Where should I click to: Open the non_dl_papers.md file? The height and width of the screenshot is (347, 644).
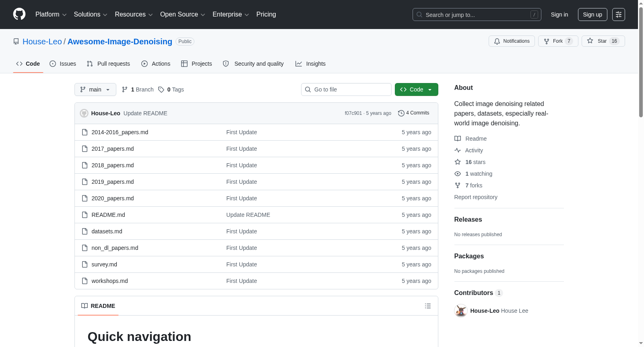point(115,248)
